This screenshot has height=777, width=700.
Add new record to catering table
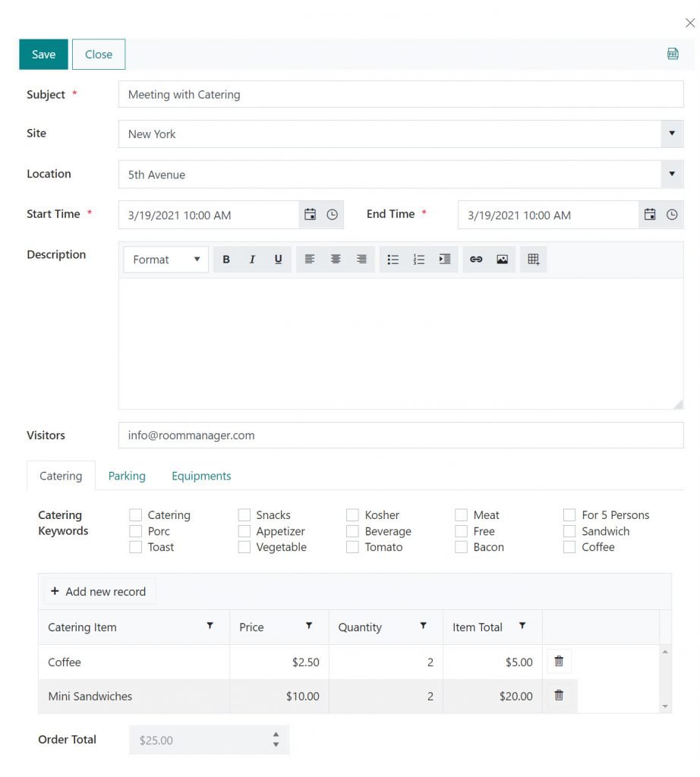click(x=99, y=592)
